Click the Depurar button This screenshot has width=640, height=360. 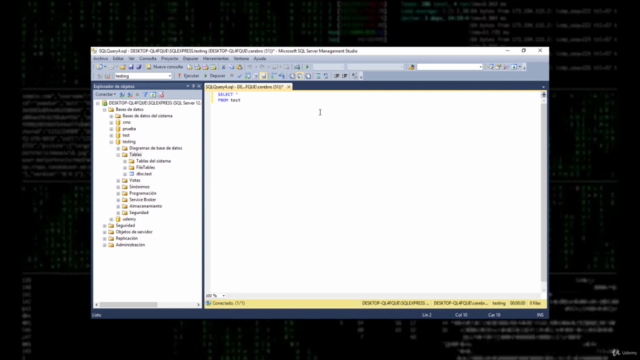point(215,76)
